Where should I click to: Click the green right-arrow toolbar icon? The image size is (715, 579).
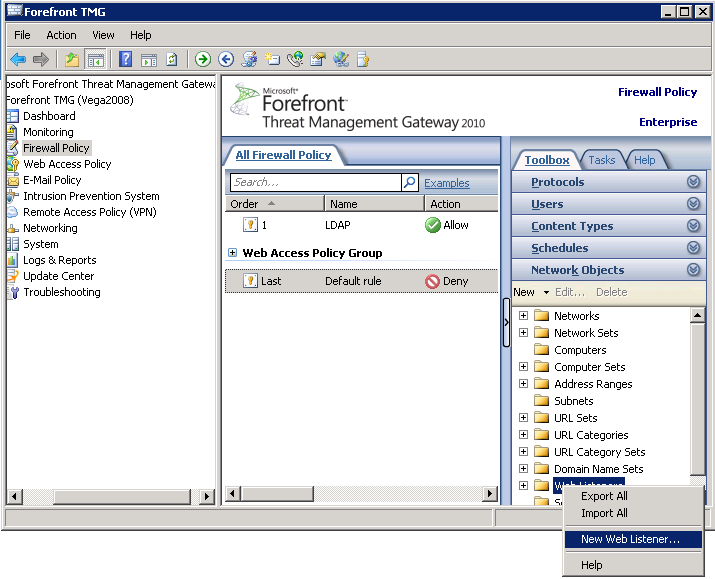203,60
